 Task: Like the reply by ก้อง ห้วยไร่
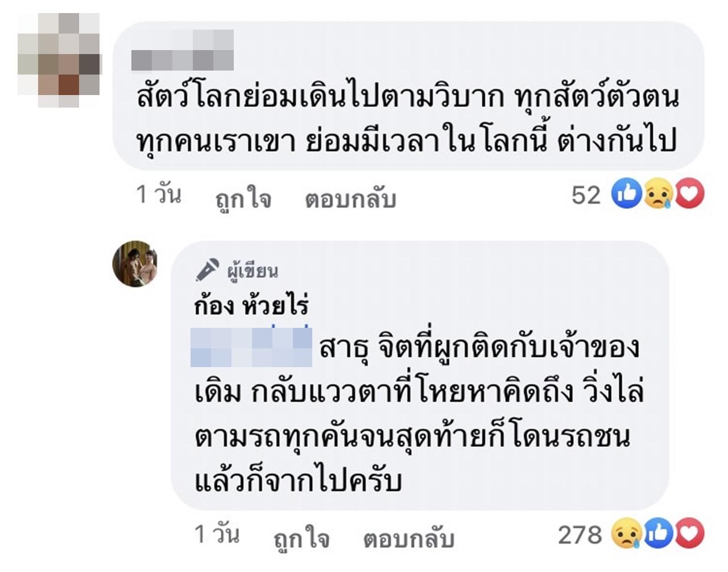(301, 538)
